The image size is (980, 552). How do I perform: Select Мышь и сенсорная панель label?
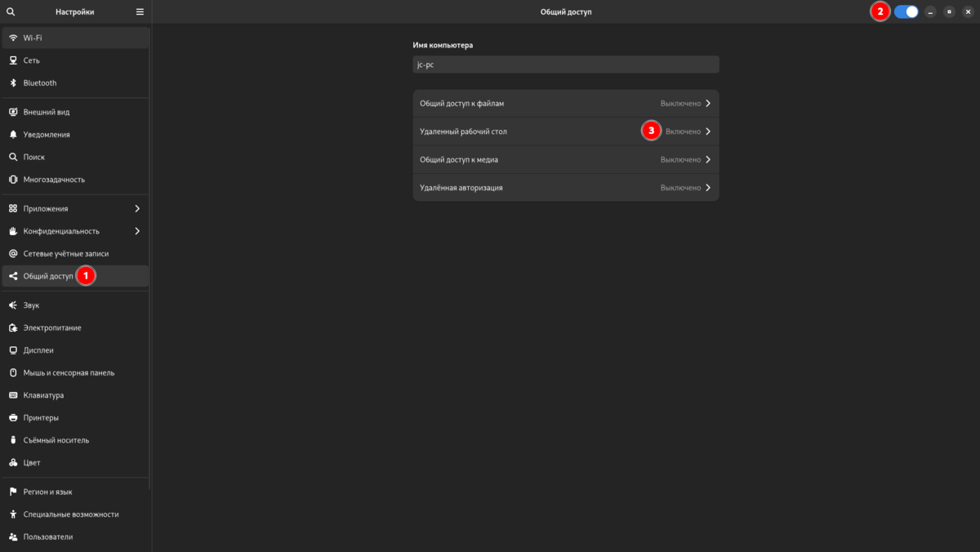tap(69, 372)
